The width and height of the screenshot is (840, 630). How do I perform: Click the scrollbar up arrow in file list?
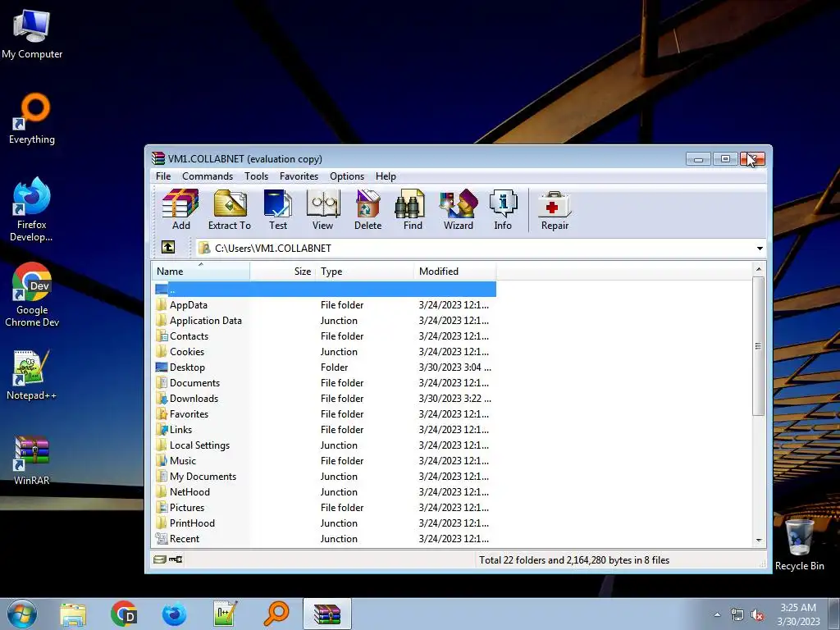(759, 269)
